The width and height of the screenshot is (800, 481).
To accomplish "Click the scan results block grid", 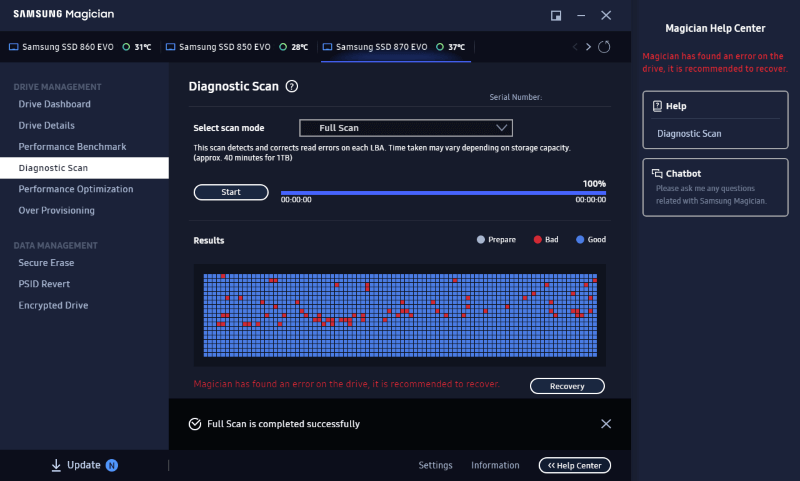I will tap(400, 315).
